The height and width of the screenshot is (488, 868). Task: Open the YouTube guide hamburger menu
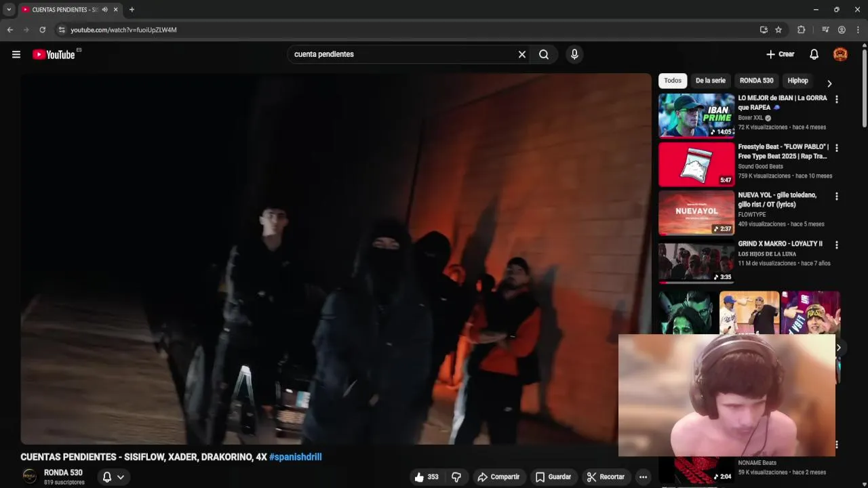[16, 54]
